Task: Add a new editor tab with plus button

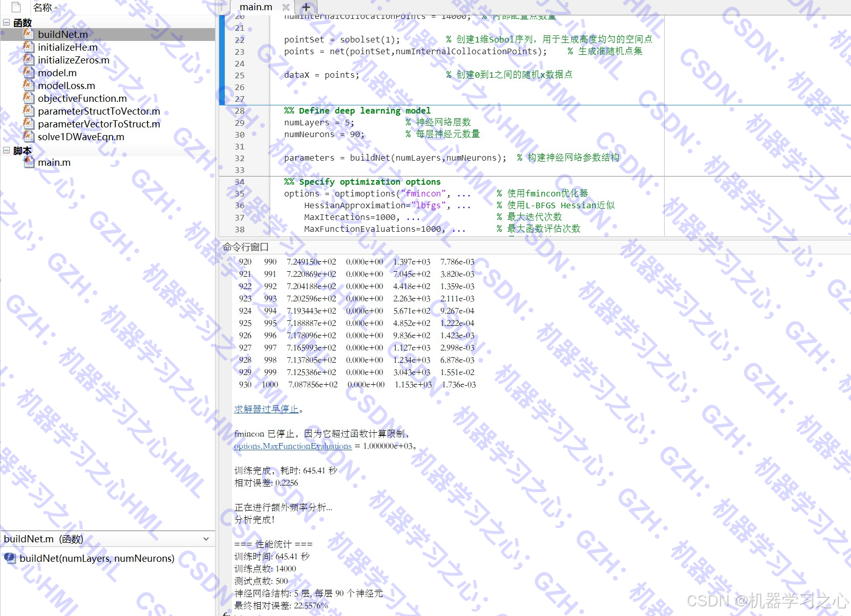Action: [306, 7]
